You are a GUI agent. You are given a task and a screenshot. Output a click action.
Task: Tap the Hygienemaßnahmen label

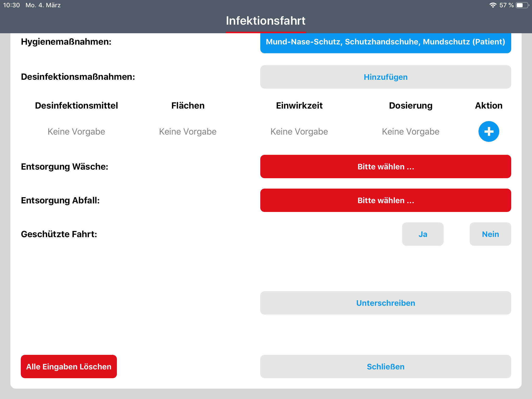click(66, 42)
